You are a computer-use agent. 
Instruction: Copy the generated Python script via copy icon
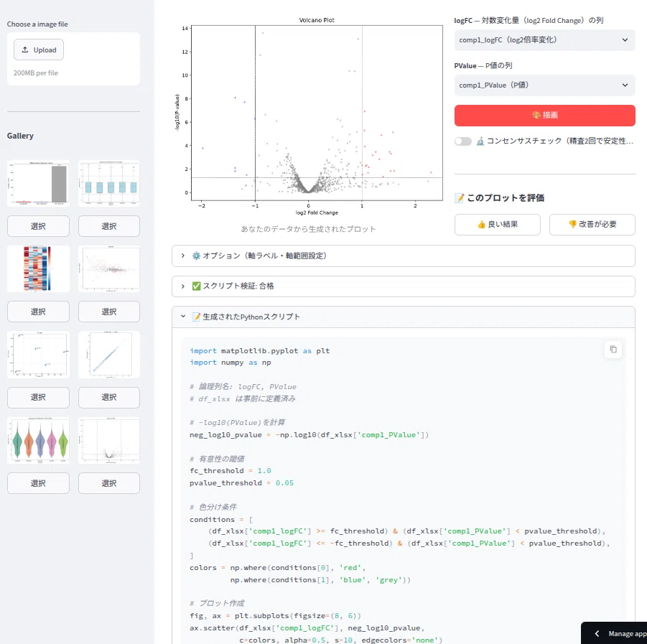(613, 350)
